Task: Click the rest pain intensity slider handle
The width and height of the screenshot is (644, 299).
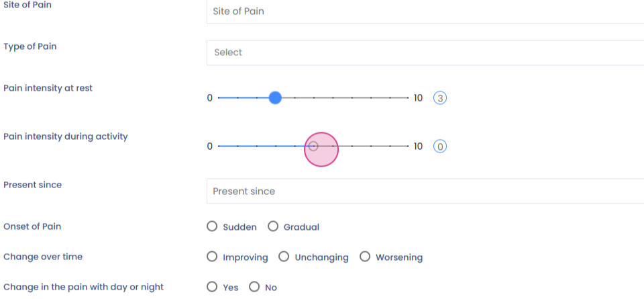Action: [x=275, y=98]
